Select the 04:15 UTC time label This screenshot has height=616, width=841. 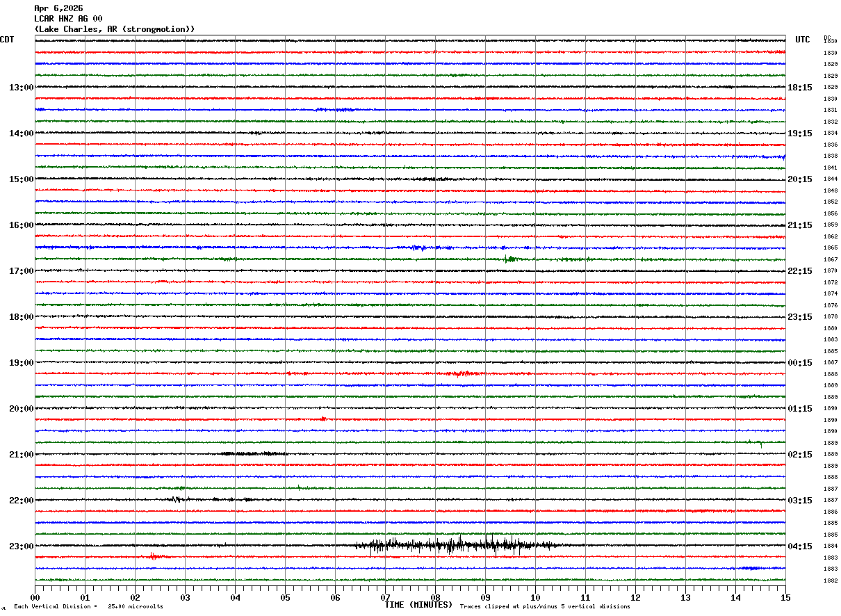(800, 546)
